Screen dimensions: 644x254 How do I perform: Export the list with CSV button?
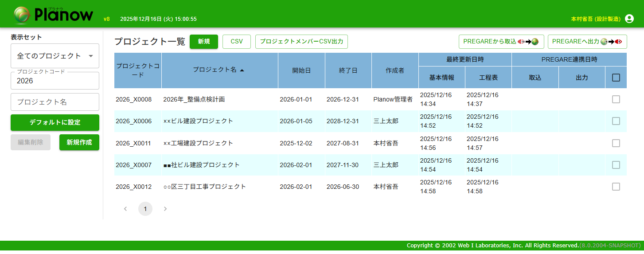click(x=237, y=42)
